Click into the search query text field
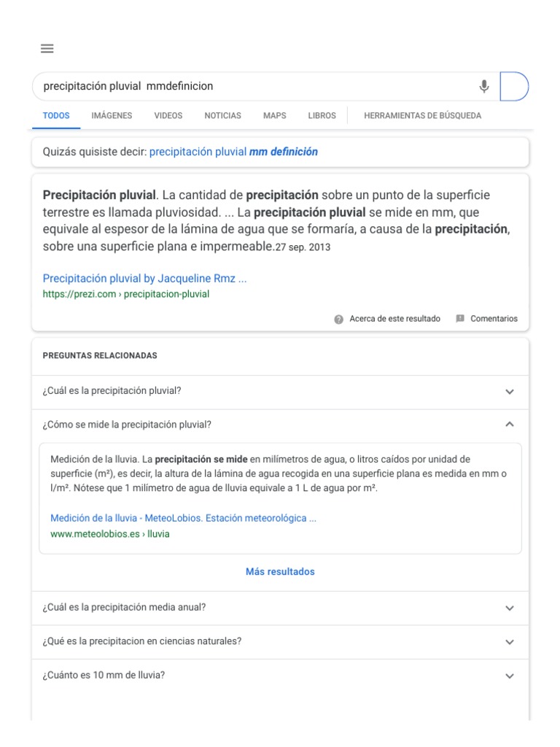The image size is (560, 747). 248,86
